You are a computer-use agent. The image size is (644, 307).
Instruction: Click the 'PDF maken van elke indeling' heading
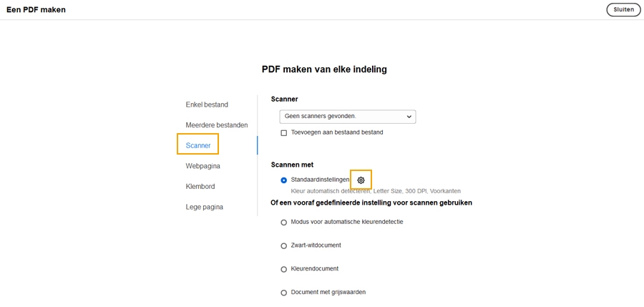[x=324, y=69]
